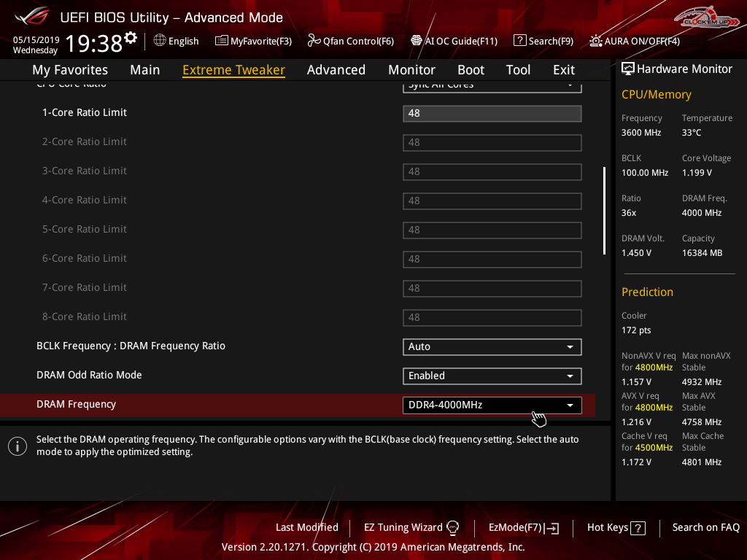Screen dimensions: 747x560
Task: Open the DRAM Odd Ratio Mode dropdown
Action: click(492, 376)
